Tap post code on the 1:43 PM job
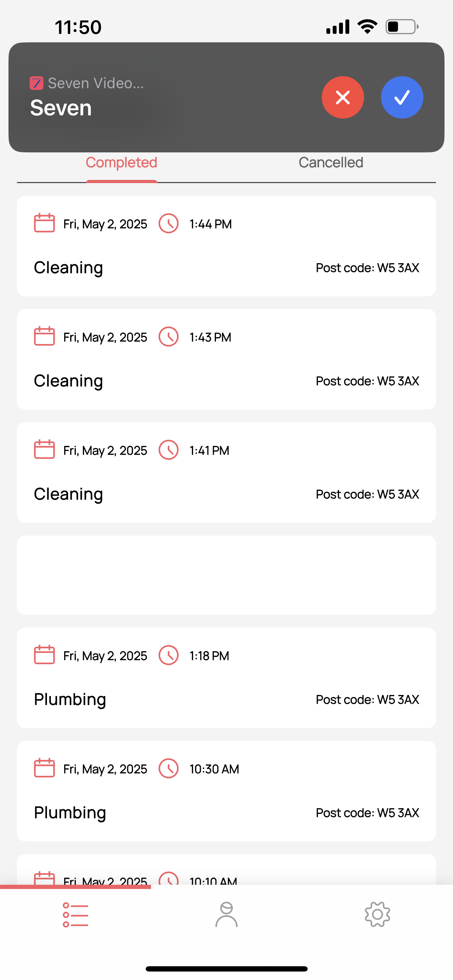453x980 pixels. [x=367, y=381]
